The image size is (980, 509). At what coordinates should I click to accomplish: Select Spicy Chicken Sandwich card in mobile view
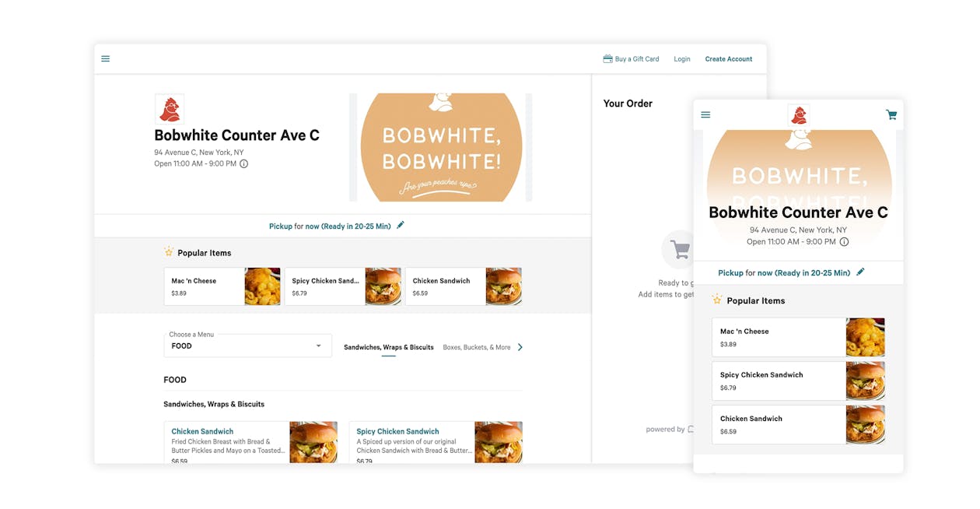click(799, 381)
